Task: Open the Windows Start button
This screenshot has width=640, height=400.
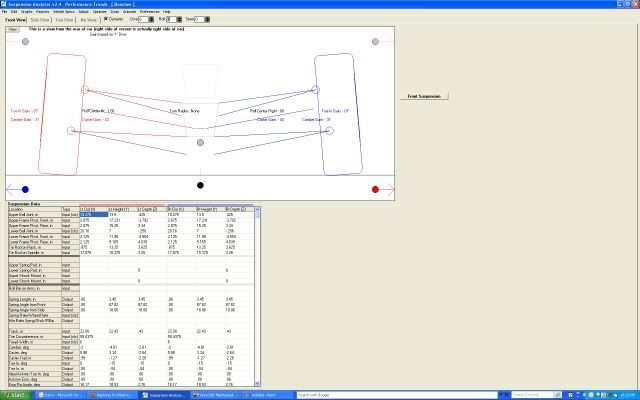Action: pos(16,395)
